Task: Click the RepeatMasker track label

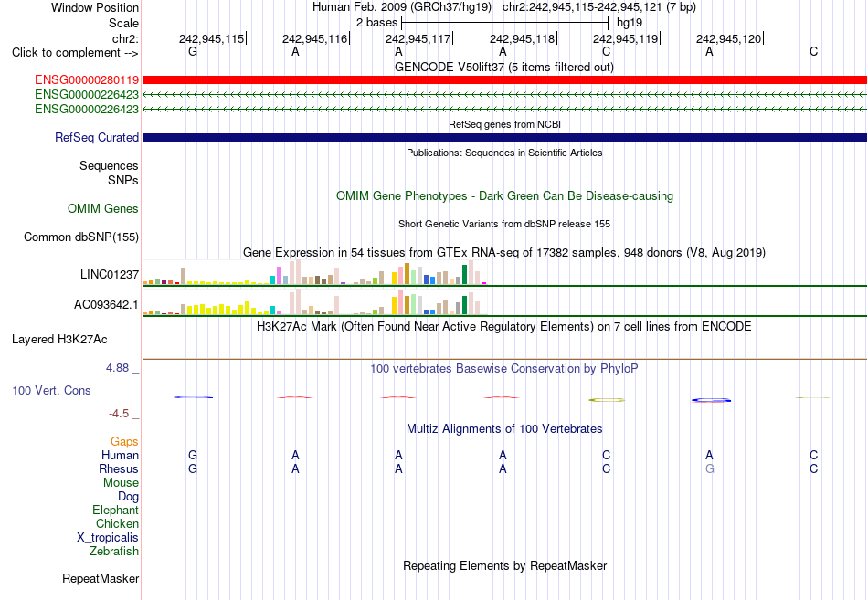Action: click(101, 579)
